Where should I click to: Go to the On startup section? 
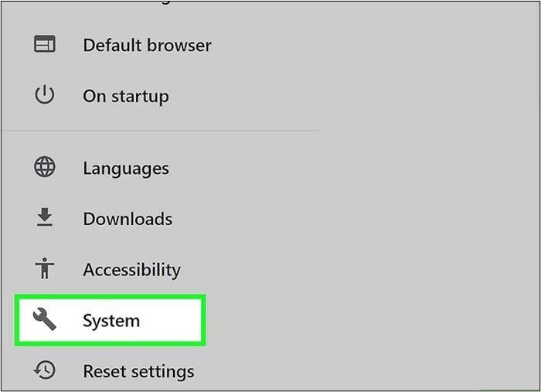(x=125, y=96)
